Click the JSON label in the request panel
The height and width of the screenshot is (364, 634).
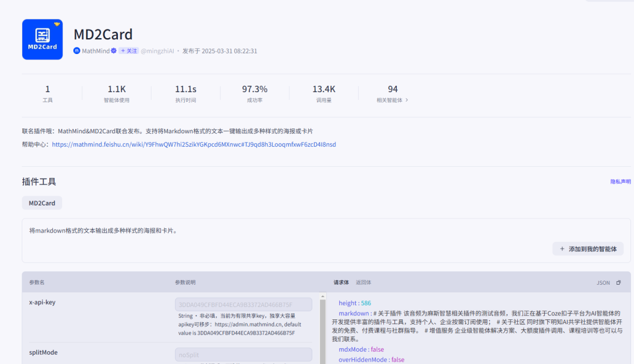point(603,283)
